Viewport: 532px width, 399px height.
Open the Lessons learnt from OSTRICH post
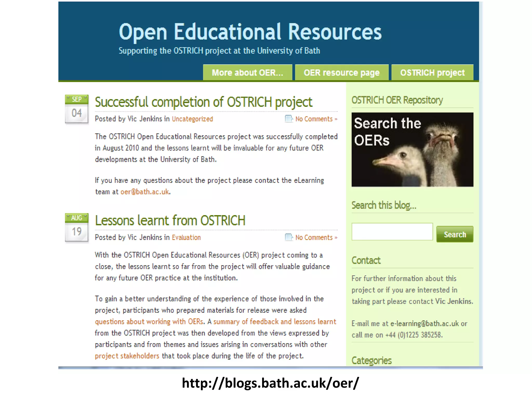[170, 220]
